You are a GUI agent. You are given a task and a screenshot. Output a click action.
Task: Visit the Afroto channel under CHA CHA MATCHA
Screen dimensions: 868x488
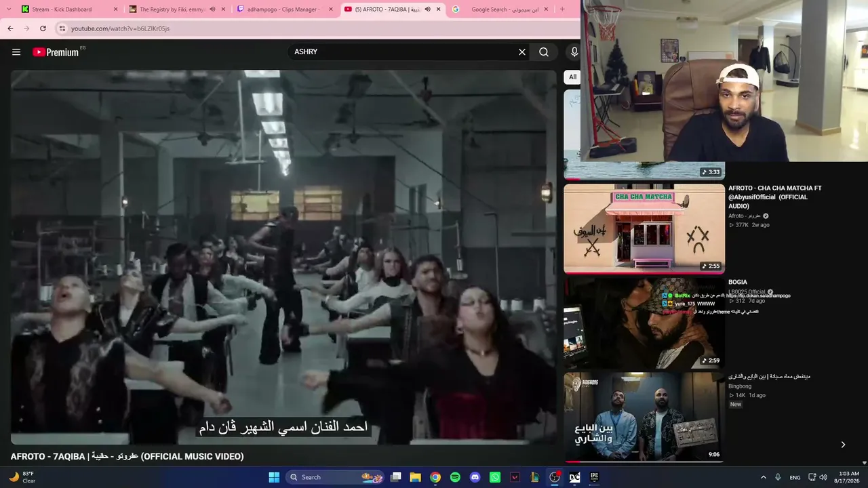point(744,216)
